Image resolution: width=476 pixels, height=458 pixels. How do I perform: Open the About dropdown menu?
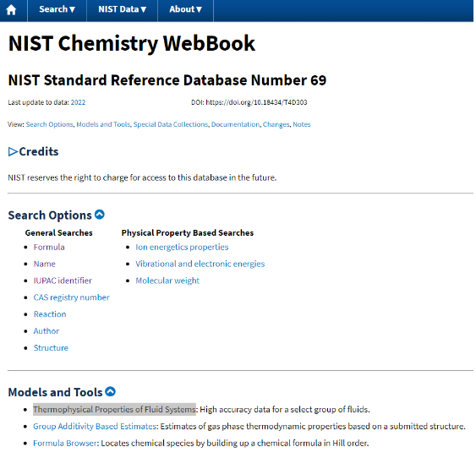185,9
